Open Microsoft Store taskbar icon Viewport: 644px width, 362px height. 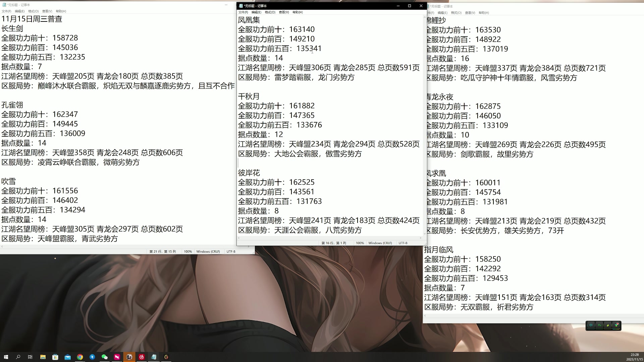click(55, 357)
